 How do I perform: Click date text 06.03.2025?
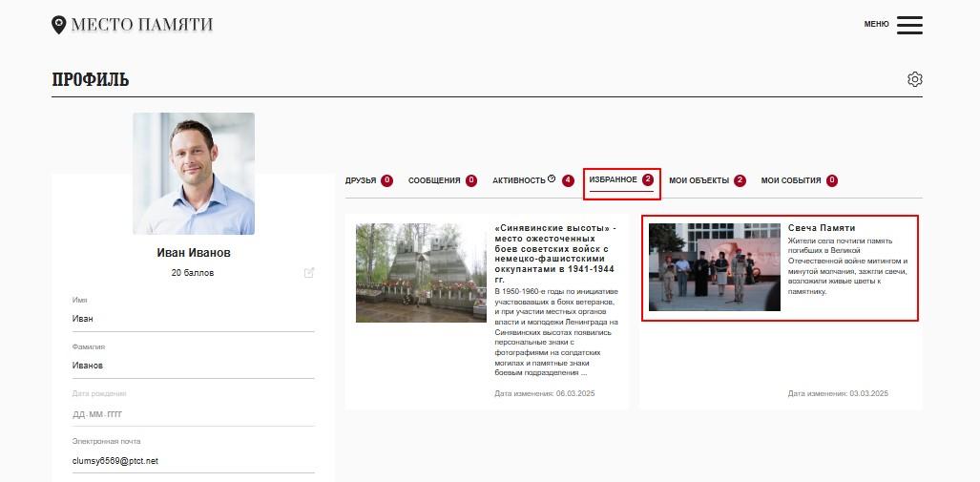(x=575, y=394)
